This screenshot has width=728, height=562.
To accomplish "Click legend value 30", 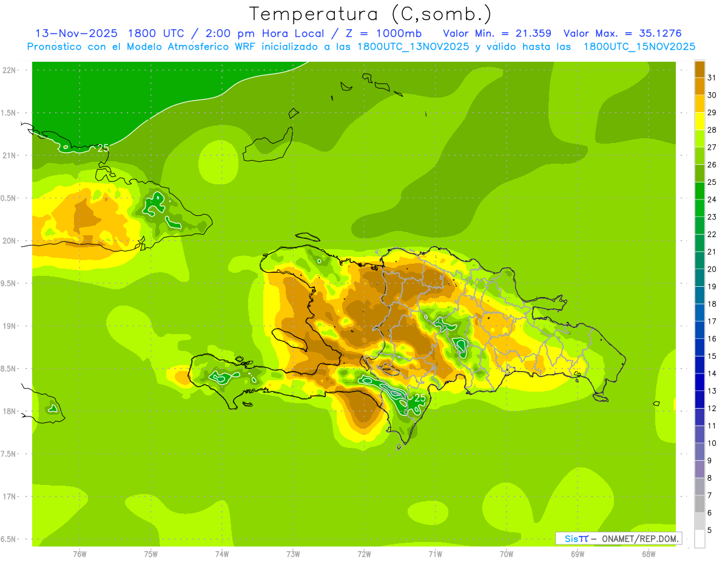I will (712, 95).
